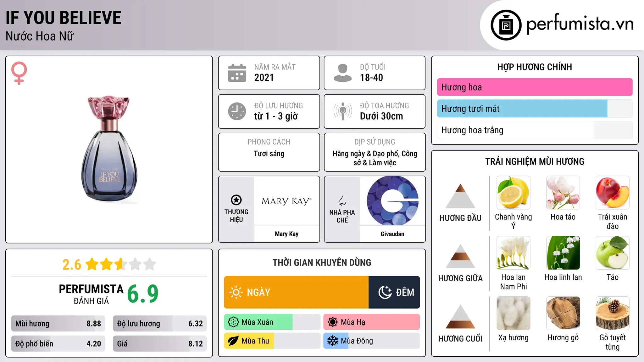Image resolution: width=644 pixels, height=362 pixels.
Task: Click the Hương giữa pyramid icon
Action: [460, 256]
